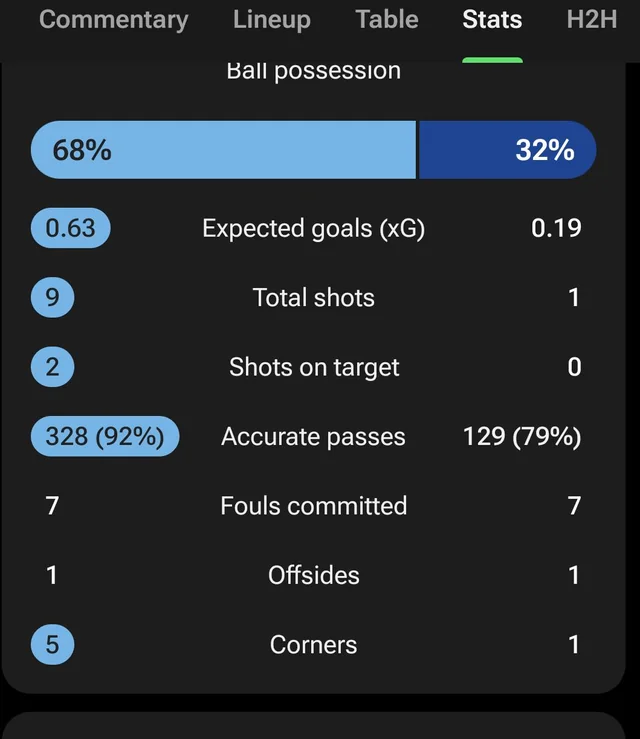
Task: Select the Expected goals (xG) label
Action: (313, 228)
